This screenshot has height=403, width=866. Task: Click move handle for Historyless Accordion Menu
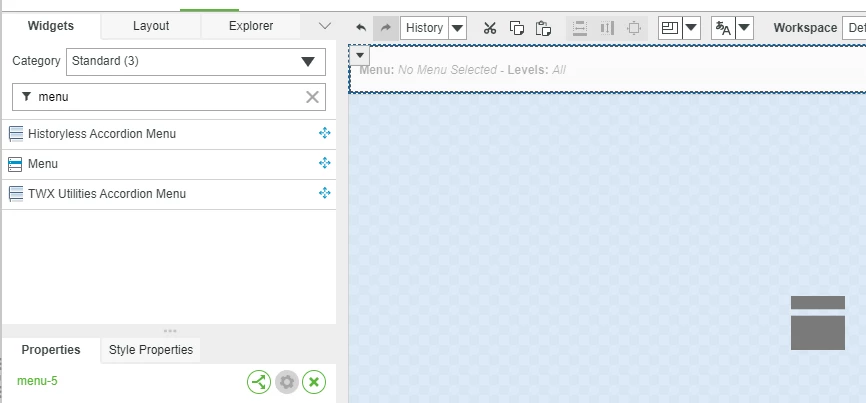coord(325,133)
